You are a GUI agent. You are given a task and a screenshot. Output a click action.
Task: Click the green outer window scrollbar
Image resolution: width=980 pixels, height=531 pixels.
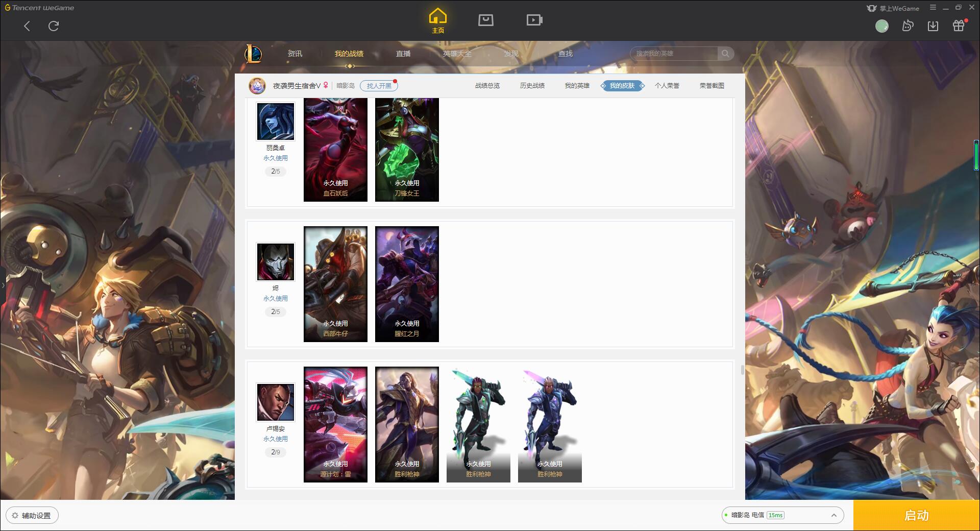976,155
